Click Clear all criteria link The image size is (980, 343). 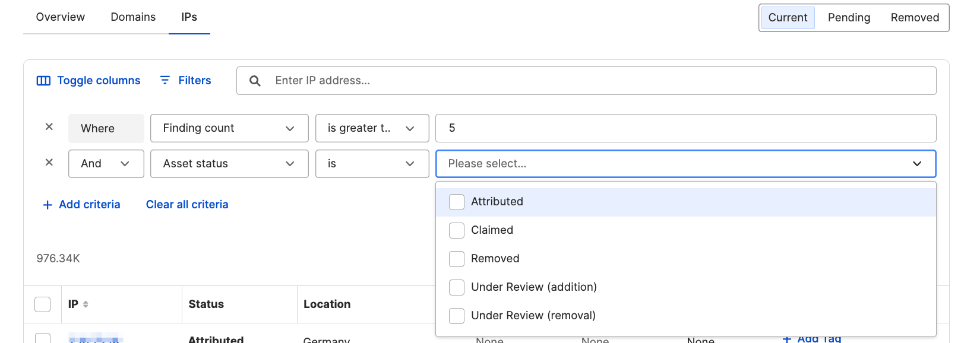click(187, 205)
